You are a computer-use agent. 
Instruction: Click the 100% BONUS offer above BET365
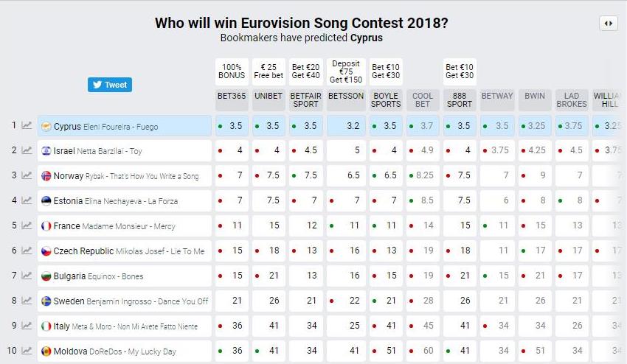(x=232, y=72)
